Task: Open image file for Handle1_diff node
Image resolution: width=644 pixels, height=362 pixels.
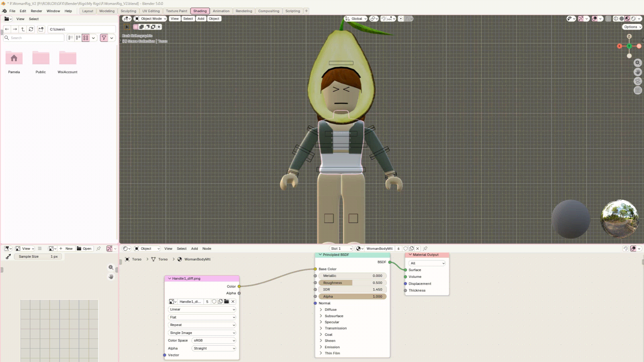Action: (x=226, y=302)
